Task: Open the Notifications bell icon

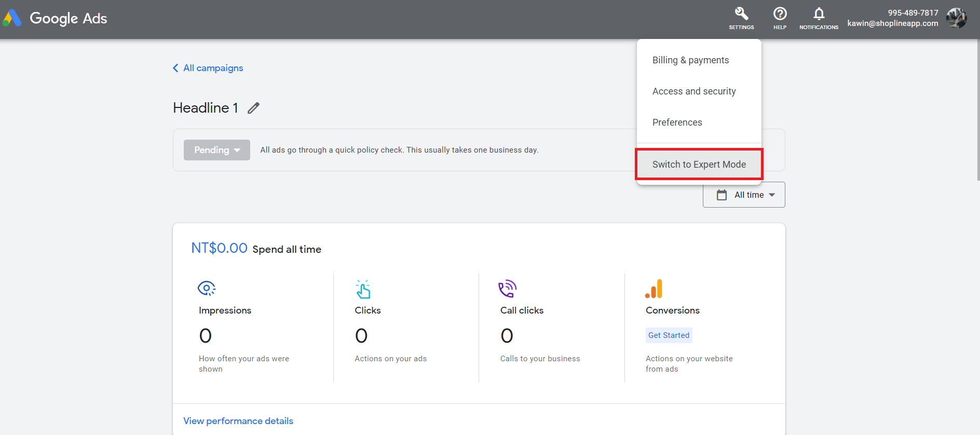Action: [x=819, y=14]
